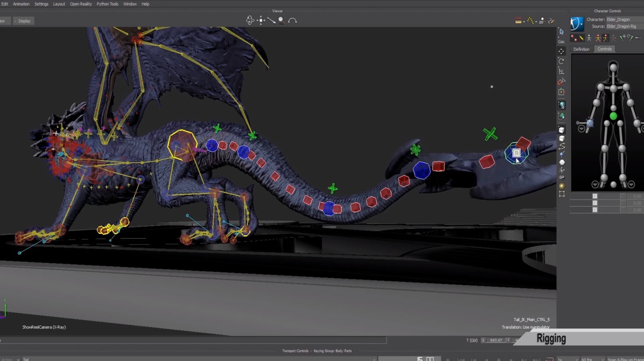Toggle the hips green effector on character
The width and height of the screenshot is (644, 361).
coord(613,116)
